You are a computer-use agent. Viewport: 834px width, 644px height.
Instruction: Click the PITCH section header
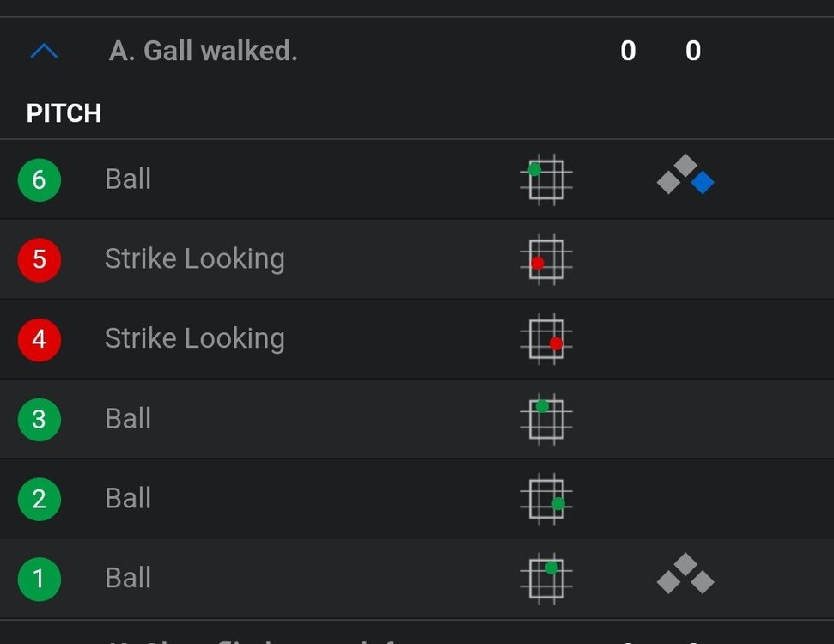click(64, 113)
